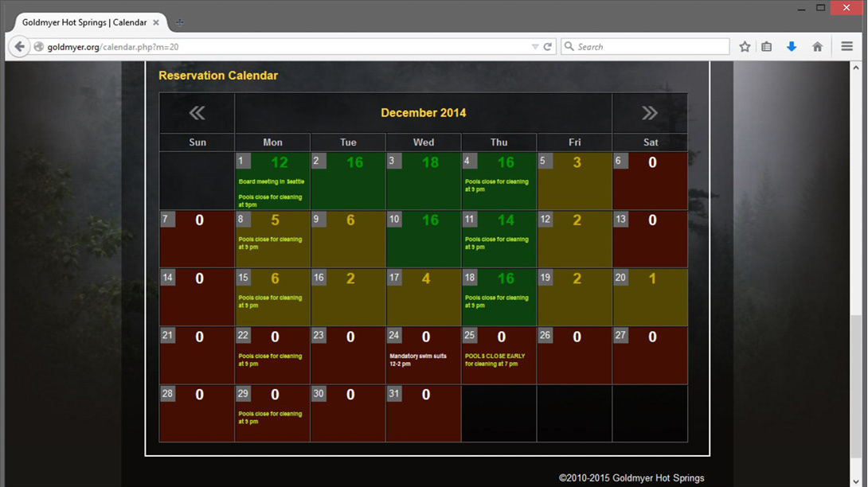The image size is (868, 487).
Task: Select December 12 calendar cell
Action: pos(575,239)
